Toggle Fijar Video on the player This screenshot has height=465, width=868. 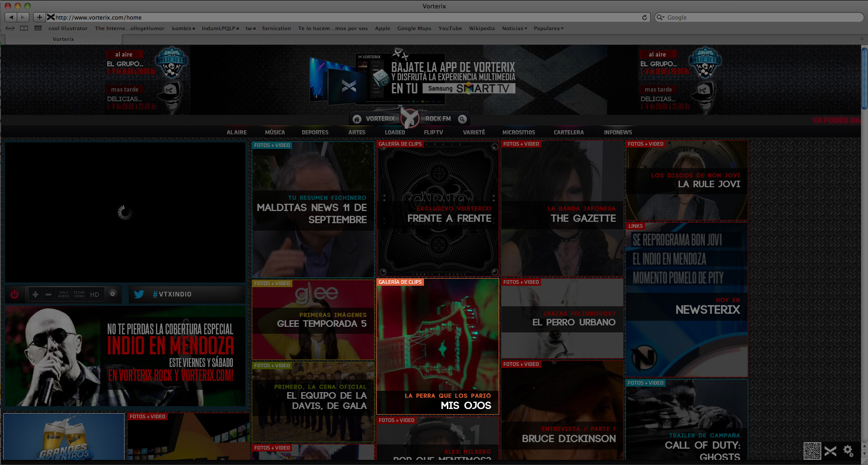pos(79,294)
